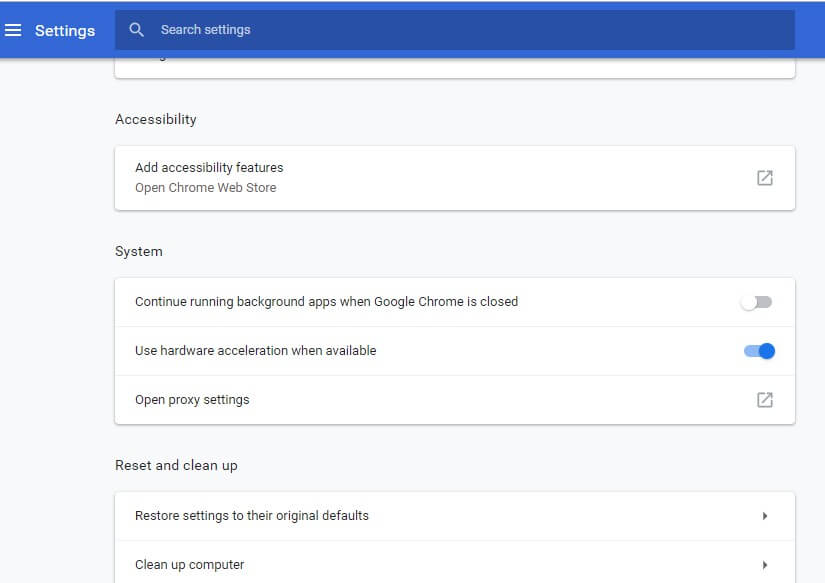
Task: Disable the hardware acceleration switch
Action: [x=759, y=351]
